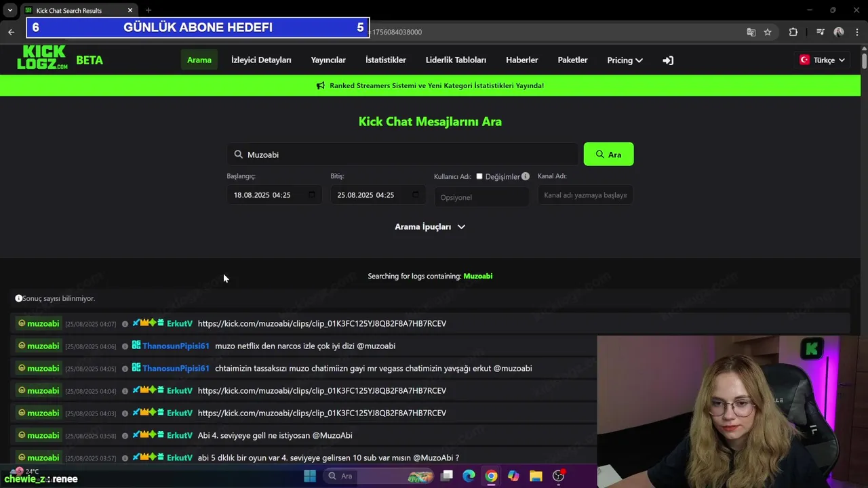
Task: Open the Başlangıç date picker calendar icon
Action: pyautogui.click(x=312, y=195)
